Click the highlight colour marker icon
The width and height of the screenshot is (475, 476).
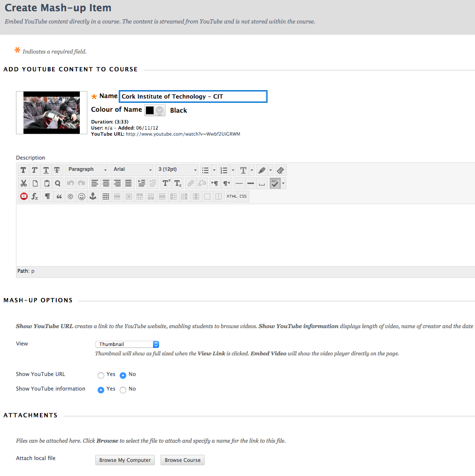coord(262,170)
